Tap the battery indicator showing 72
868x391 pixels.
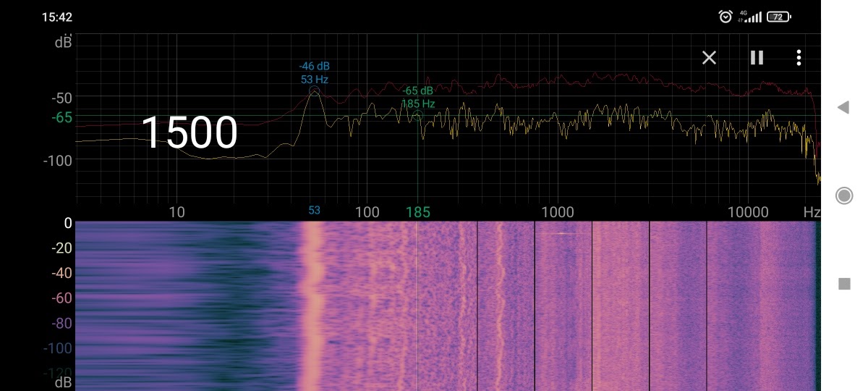pyautogui.click(x=779, y=17)
